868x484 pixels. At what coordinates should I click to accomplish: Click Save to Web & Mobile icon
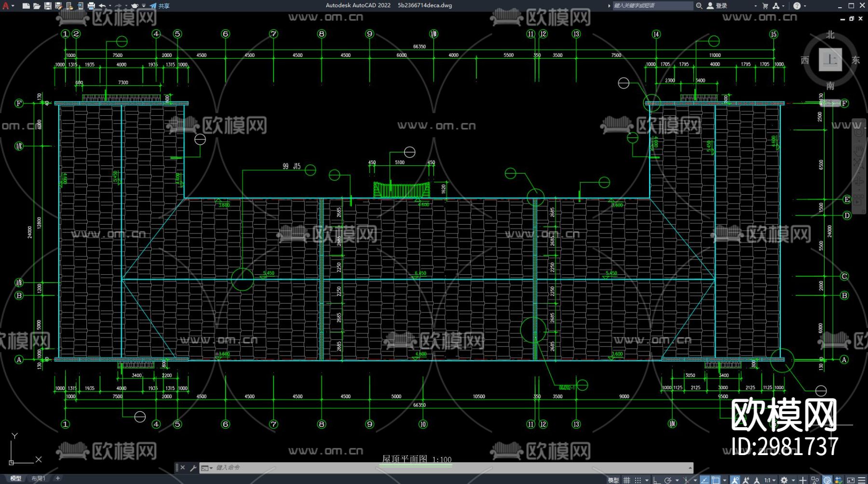click(x=81, y=6)
